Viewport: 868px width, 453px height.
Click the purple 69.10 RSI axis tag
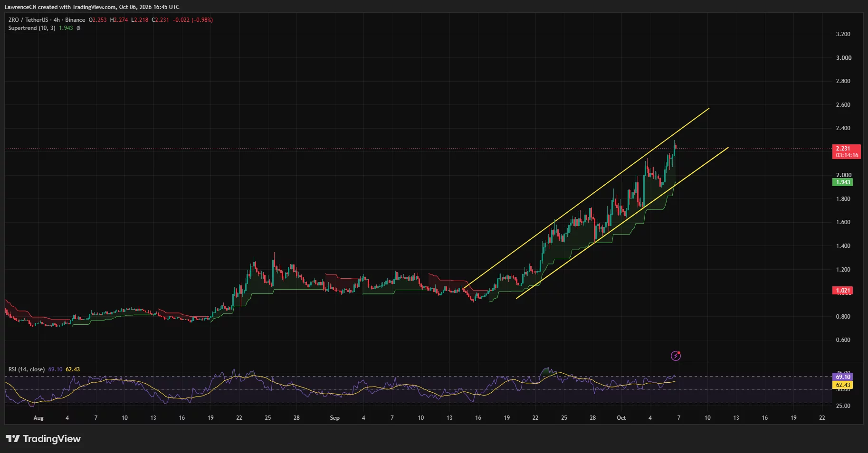pos(843,377)
